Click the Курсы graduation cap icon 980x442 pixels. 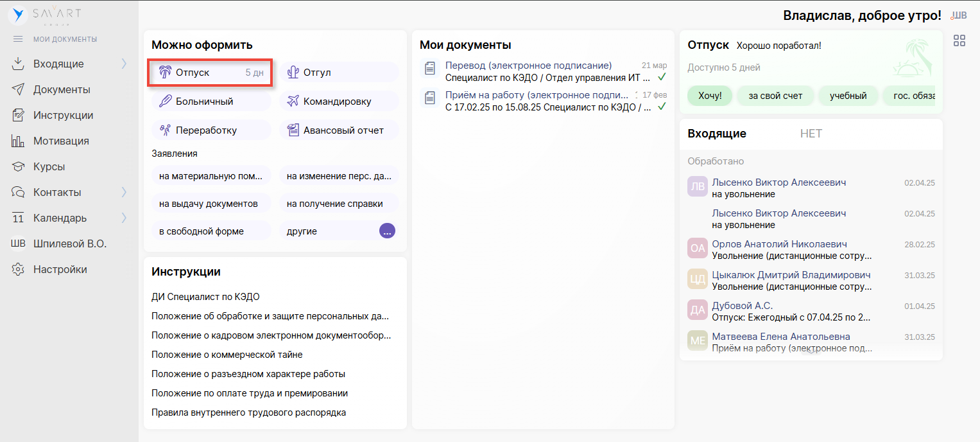pyautogui.click(x=19, y=167)
